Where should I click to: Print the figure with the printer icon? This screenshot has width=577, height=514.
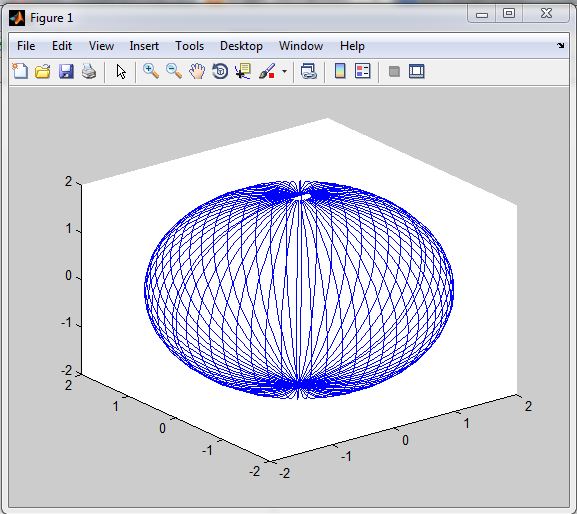point(89,71)
